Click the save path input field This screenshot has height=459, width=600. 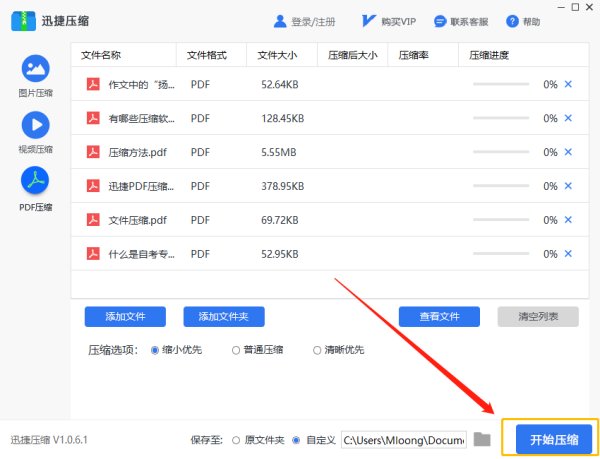pyautogui.click(x=404, y=440)
